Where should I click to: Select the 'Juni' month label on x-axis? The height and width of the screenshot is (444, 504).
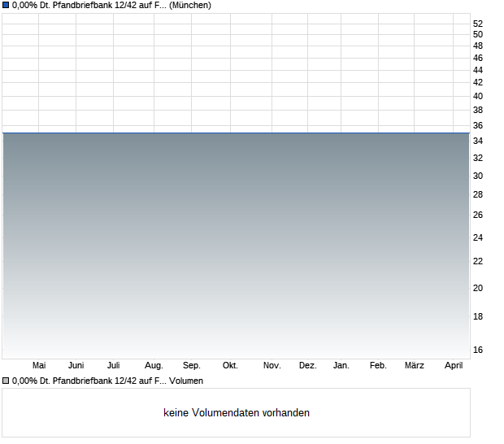(x=76, y=366)
